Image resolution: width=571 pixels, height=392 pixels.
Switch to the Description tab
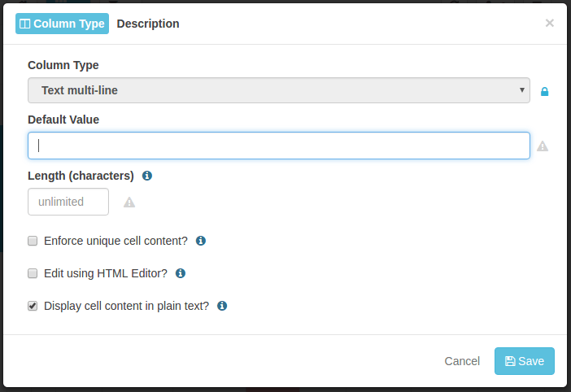[148, 24]
